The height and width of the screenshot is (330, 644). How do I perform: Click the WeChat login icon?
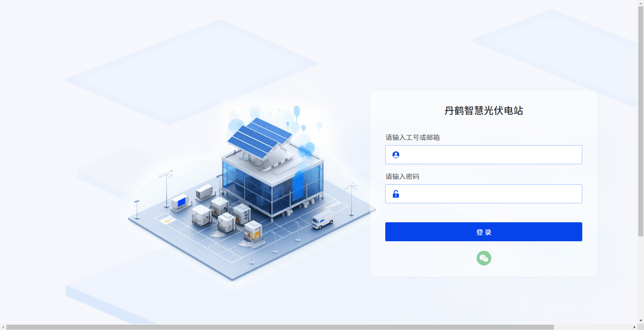[484, 258]
